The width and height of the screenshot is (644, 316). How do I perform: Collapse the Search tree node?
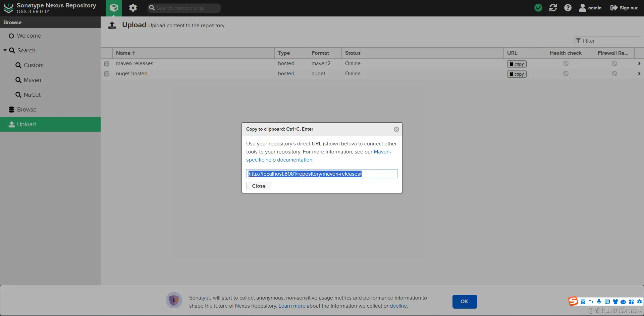[x=5, y=50]
